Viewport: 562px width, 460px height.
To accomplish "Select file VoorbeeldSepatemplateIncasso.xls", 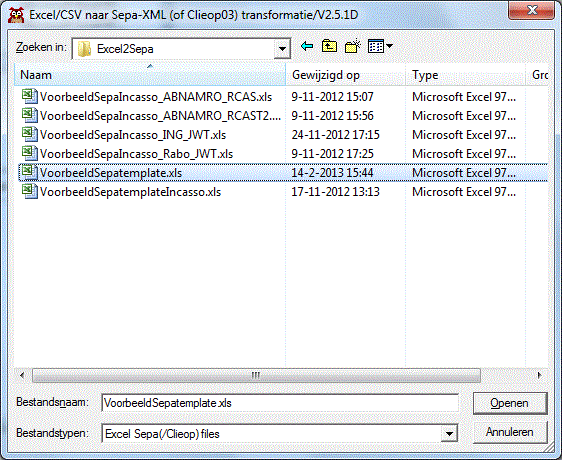I will point(130,192).
